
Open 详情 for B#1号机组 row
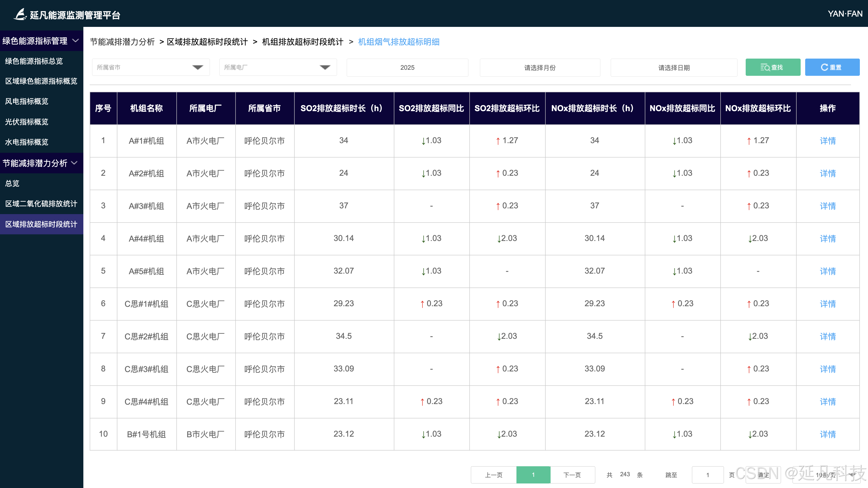pos(828,434)
